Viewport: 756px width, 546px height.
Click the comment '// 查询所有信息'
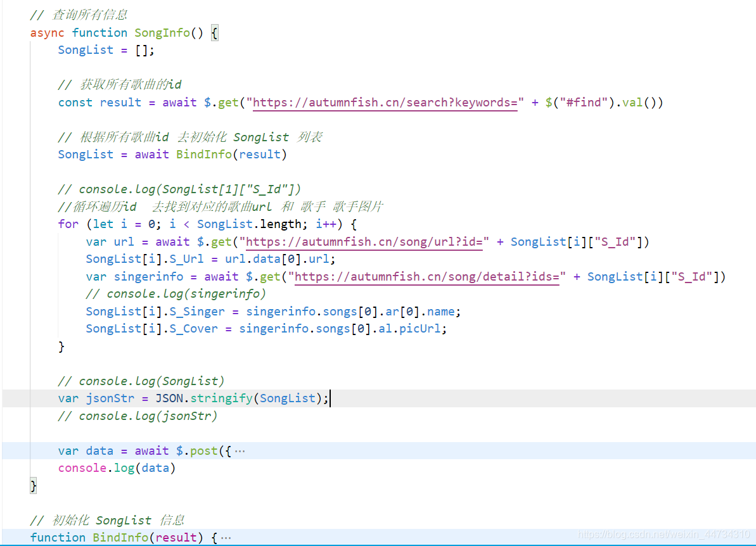click(79, 15)
